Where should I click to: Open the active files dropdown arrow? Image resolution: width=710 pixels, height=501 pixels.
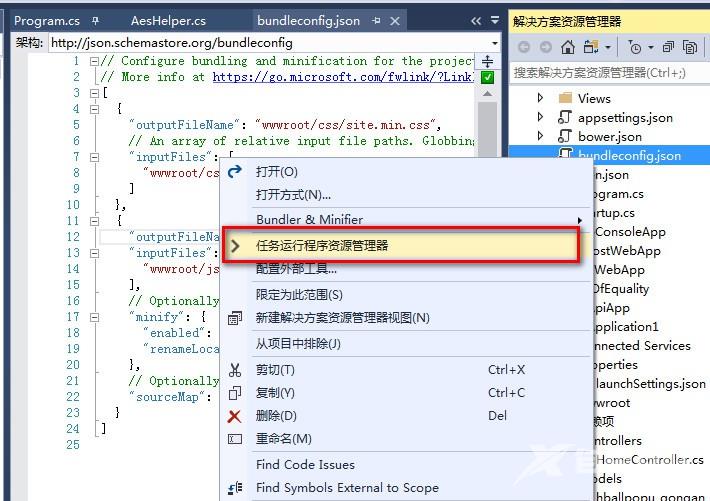[x=495, y=20]
